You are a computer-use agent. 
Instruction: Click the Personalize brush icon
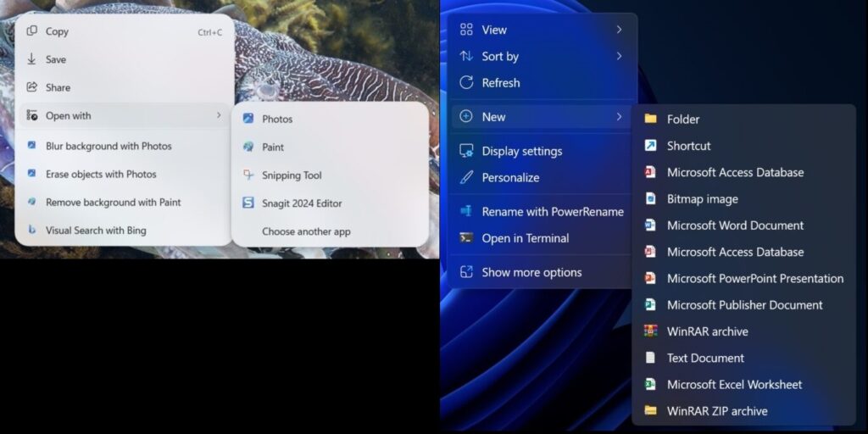(x=467, y=177)
